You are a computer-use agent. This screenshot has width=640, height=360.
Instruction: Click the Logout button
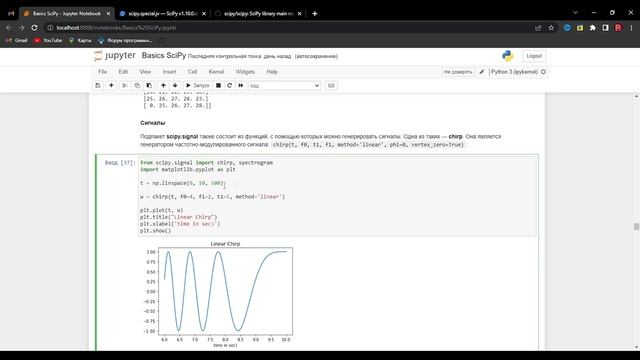534,56
